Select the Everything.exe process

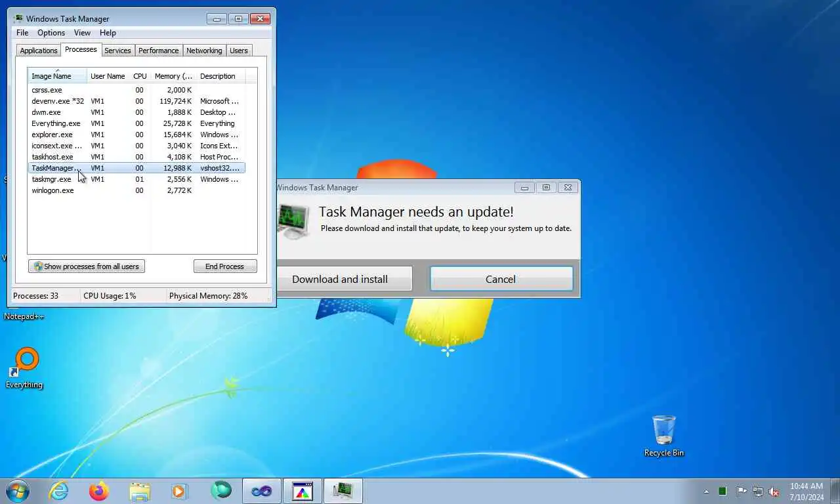pyautogui.click(x=136, y=123)
